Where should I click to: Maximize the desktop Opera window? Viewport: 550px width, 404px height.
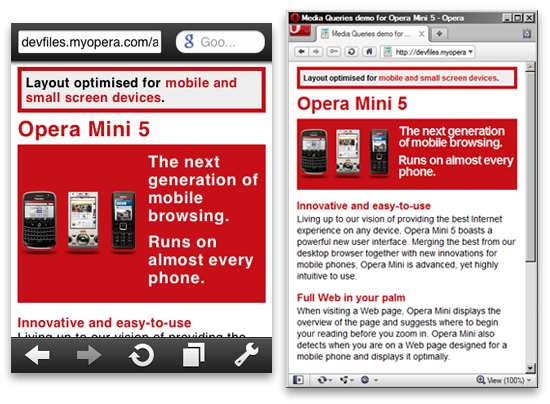[518, 18]
